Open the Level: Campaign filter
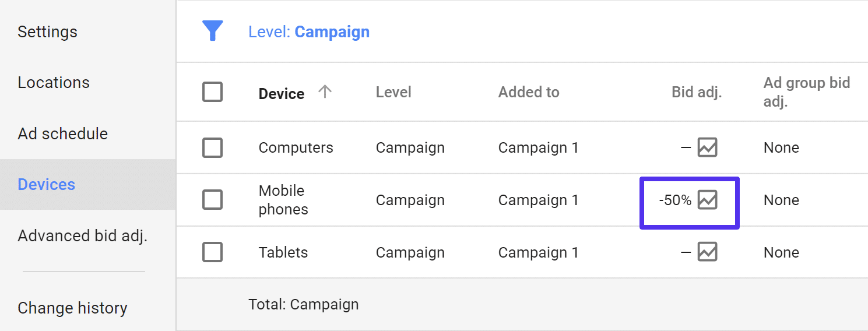 coord(308,31)
